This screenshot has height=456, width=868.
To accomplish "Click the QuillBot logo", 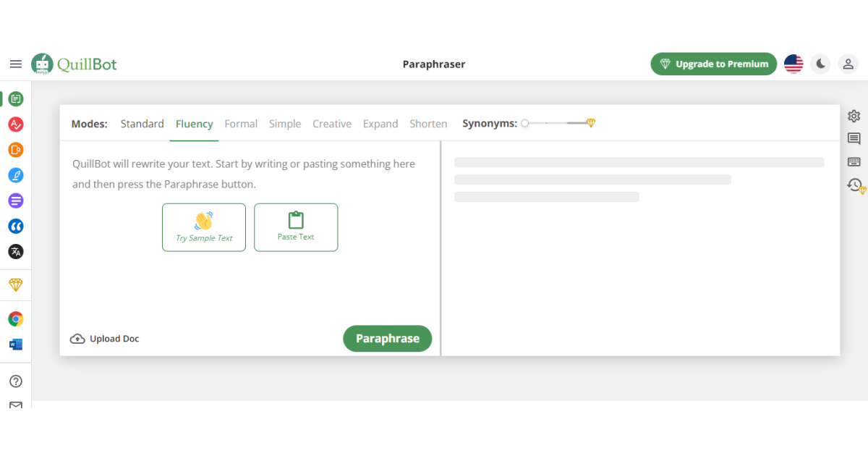I will (74, 64).
